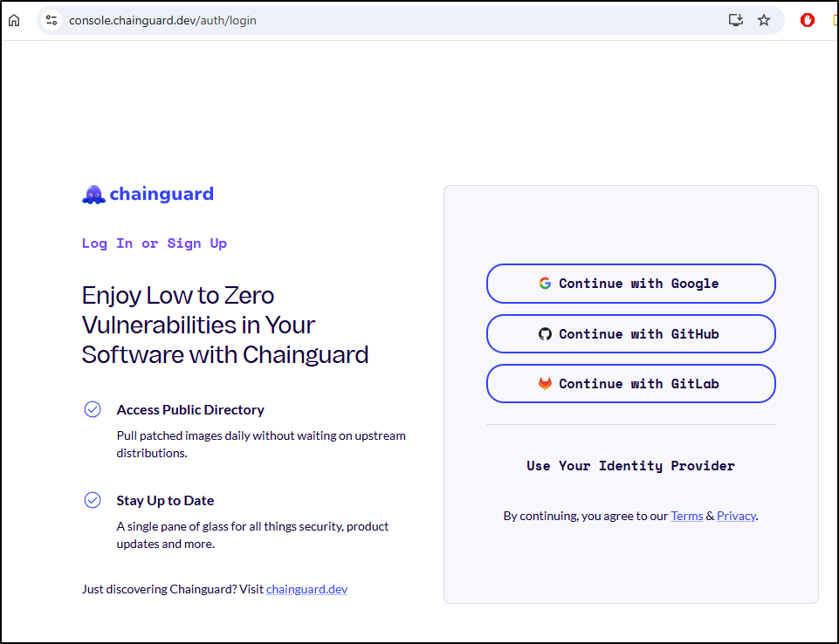The height and width of the screenshot is (644, 839).
Task: Click the Chainguard octopus logo
Action: tap(93, 195)
